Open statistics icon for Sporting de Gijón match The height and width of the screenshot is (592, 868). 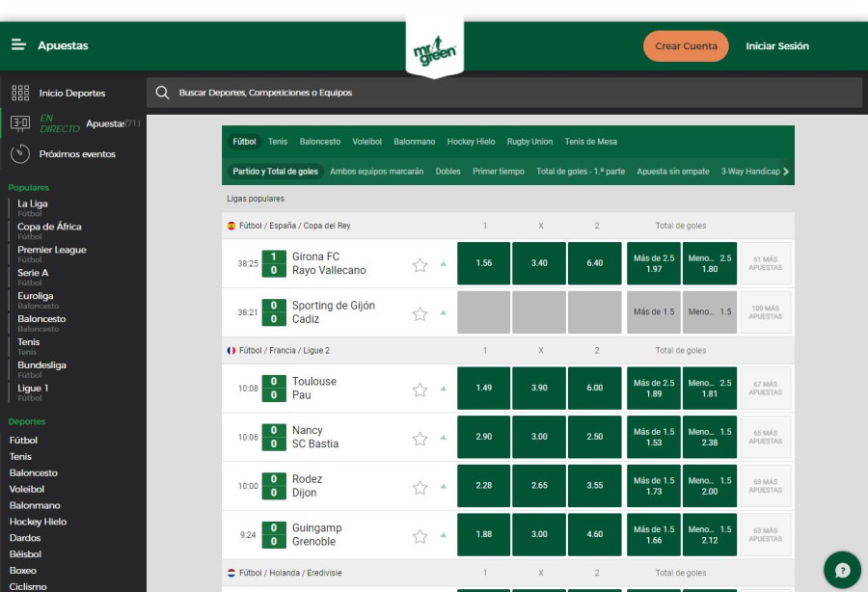pos(444,312)
